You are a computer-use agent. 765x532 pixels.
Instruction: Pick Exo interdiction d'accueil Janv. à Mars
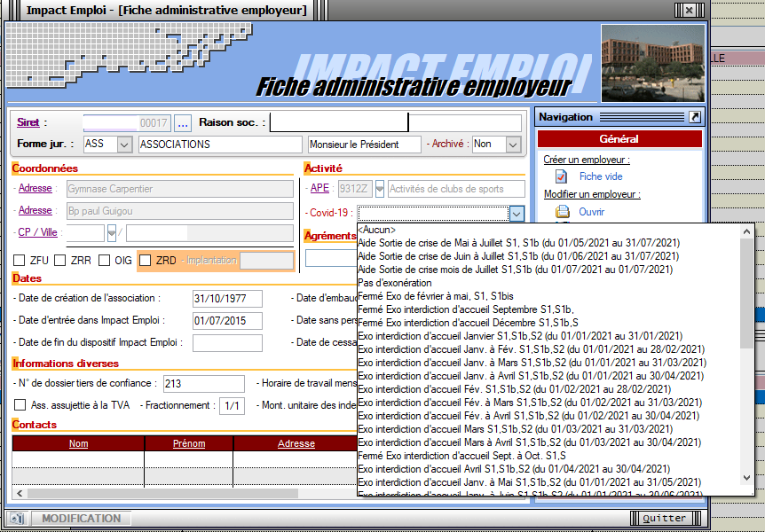tap(532, 363)
